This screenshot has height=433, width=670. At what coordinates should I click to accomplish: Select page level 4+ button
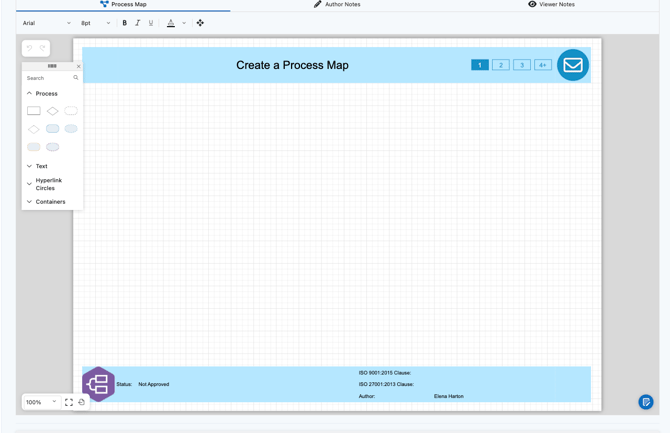[x=543, y=65]
